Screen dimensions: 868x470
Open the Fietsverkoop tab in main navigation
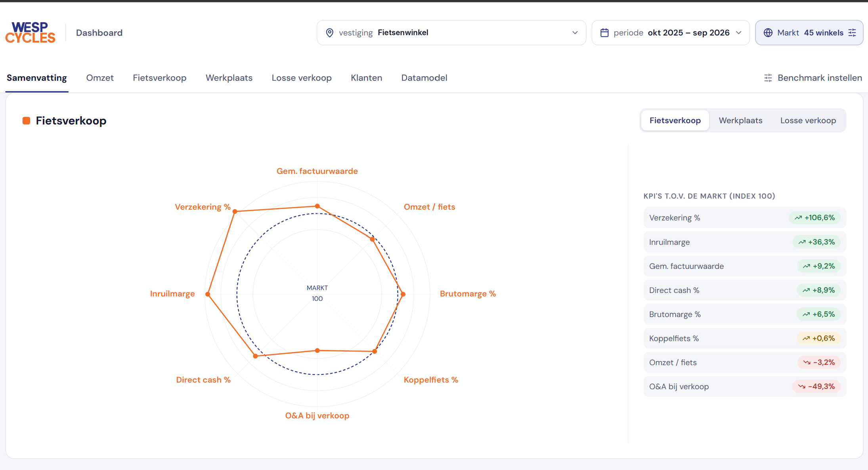point(159,78)
